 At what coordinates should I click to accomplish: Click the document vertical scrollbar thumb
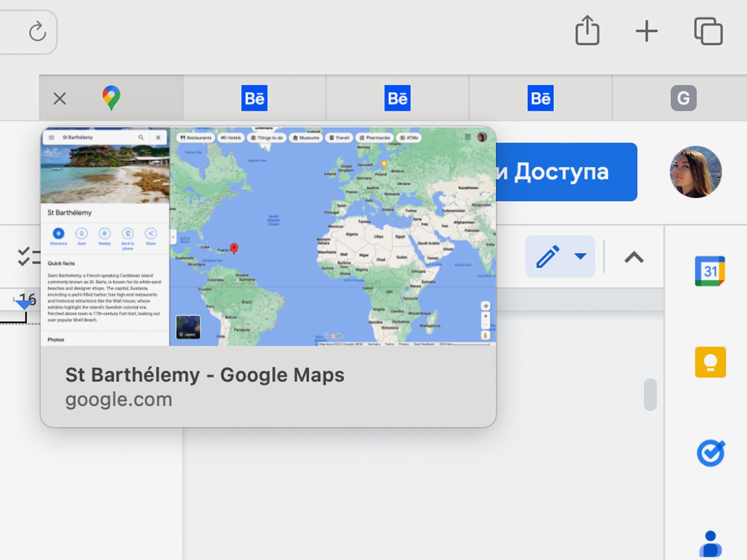pyautogui.click(x=650, y=395)
